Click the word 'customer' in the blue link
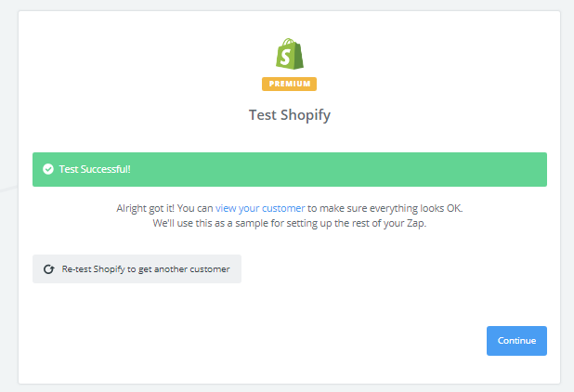Viewport: 574px width, 392px height. pos(283,208)
